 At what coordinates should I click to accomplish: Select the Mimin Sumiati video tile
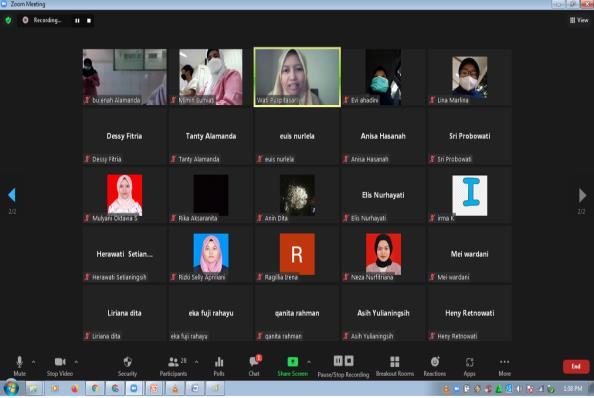pyautogui.click(x=211, y=77)
